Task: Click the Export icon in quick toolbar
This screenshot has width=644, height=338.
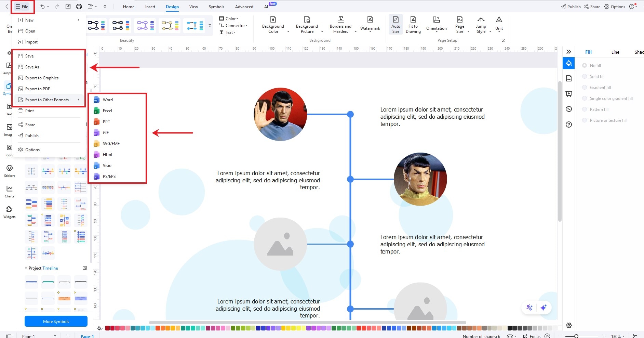Action: coord(90,6)
